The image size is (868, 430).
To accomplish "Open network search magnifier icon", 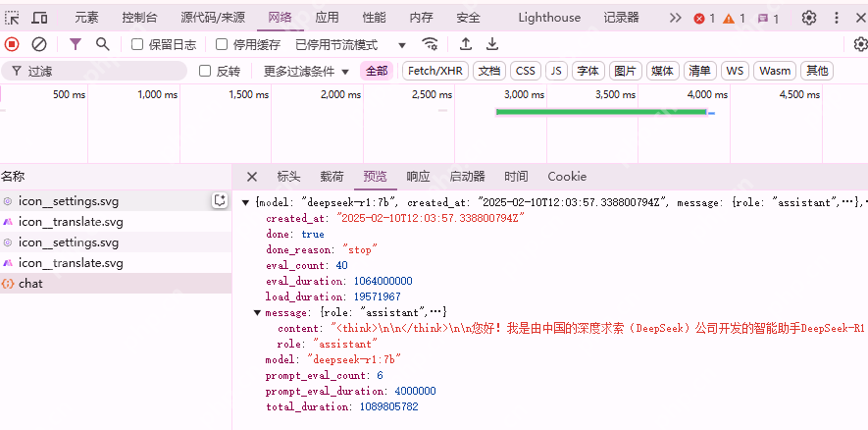I will [x=102, y=44].
